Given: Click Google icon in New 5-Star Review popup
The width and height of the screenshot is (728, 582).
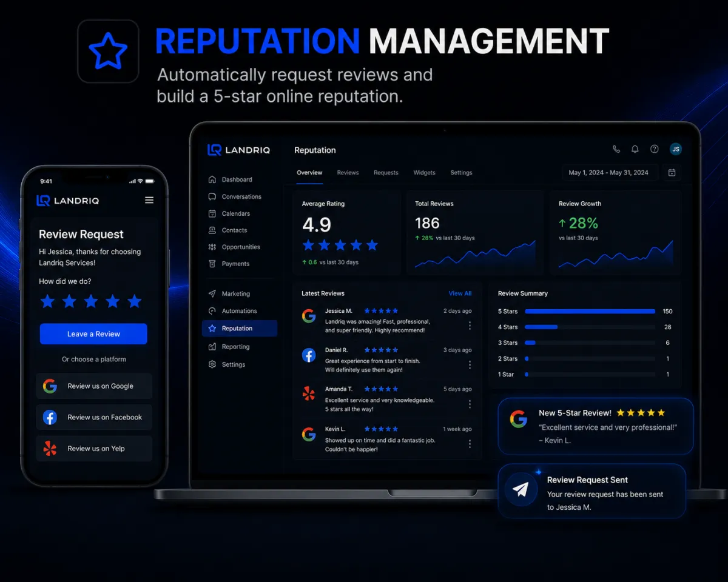Looking at the screenshot, I should pos(518,419).
